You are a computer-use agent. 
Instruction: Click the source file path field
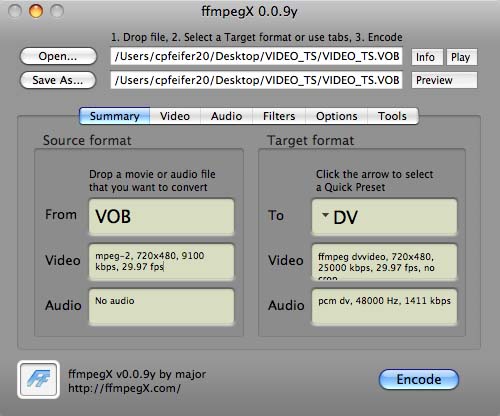pyautogui.click(x=256, y=56)
